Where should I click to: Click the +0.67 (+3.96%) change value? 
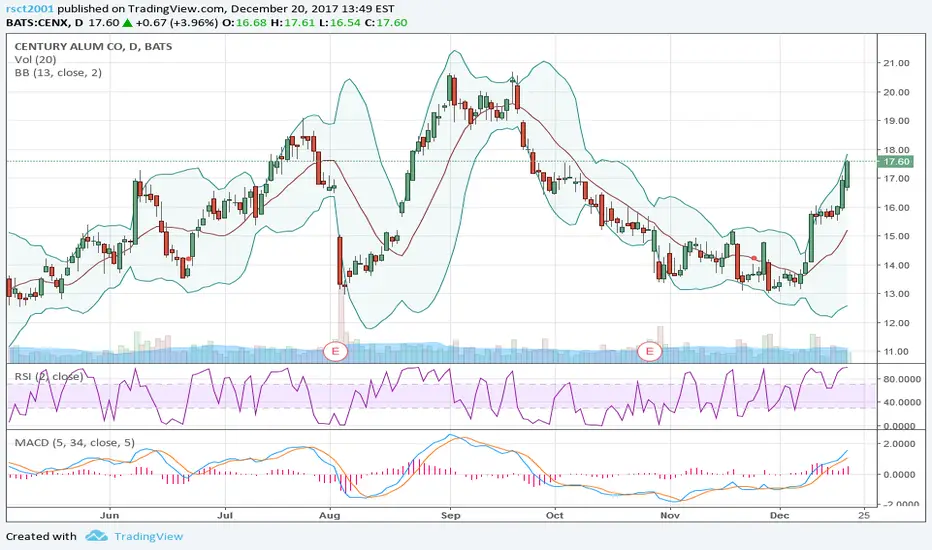177,23
